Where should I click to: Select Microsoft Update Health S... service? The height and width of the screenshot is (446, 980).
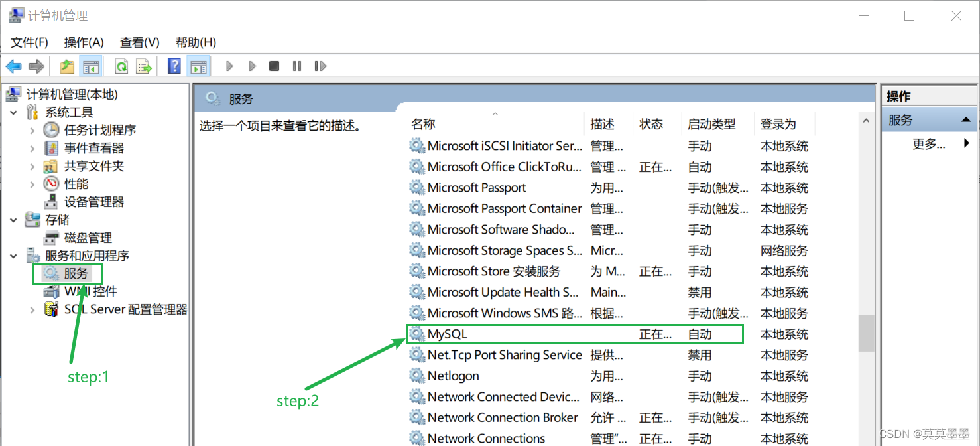610,293
